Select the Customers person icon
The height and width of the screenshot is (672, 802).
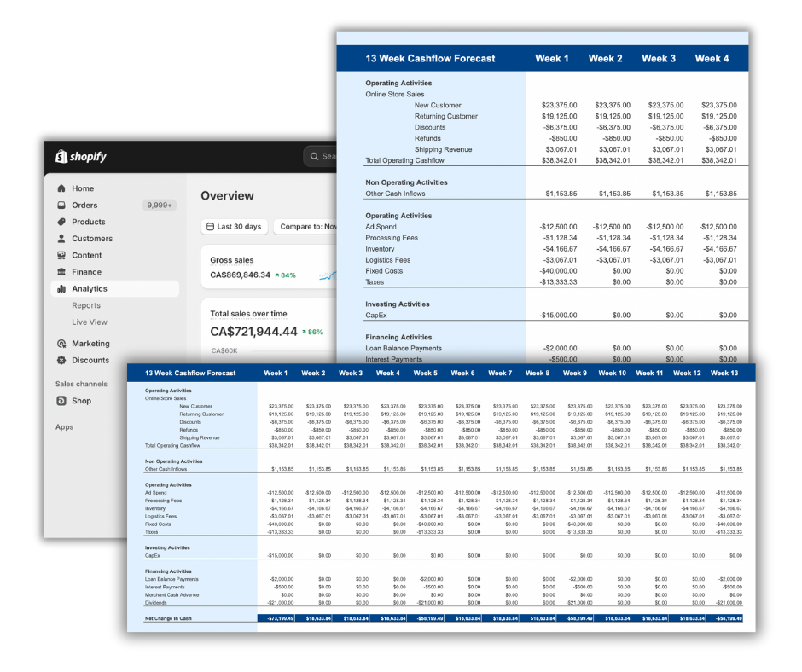pos(61,239)
